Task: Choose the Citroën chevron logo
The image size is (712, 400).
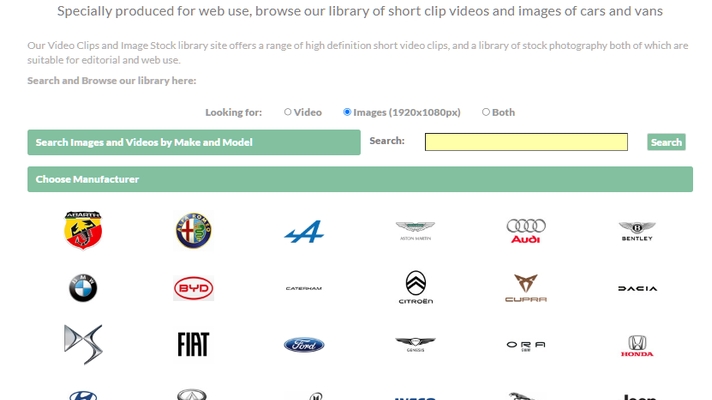Action: [415, 288]
